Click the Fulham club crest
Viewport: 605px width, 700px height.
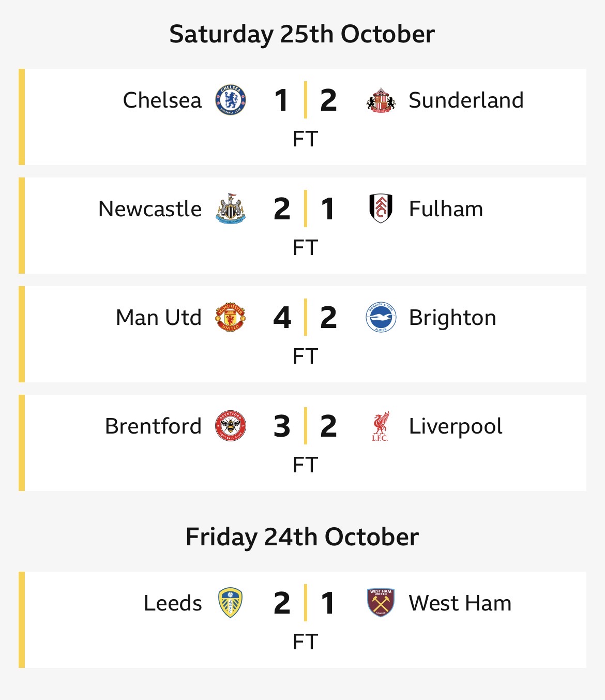(x=381, y=208)
